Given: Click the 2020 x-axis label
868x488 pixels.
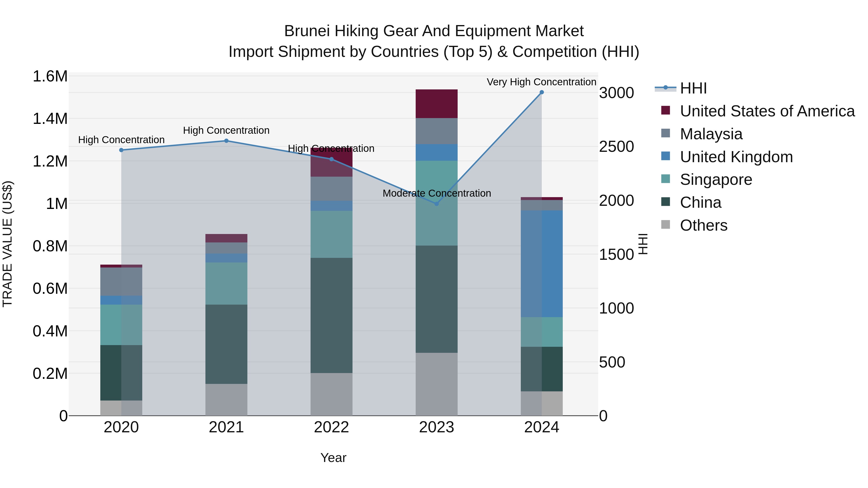Looking at the screenshot, I should coord(121,427).
